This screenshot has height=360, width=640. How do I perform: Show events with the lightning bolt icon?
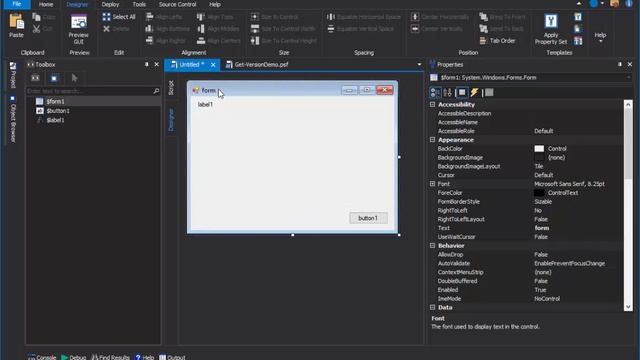474,93
